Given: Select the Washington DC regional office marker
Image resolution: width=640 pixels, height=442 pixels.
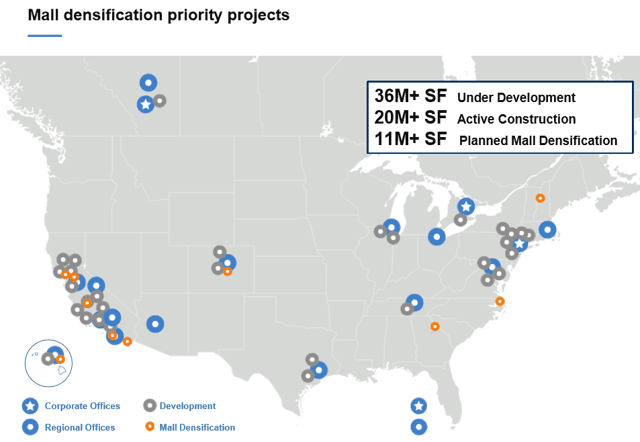Looking at the screenshot, I should [x=493, y=267].
